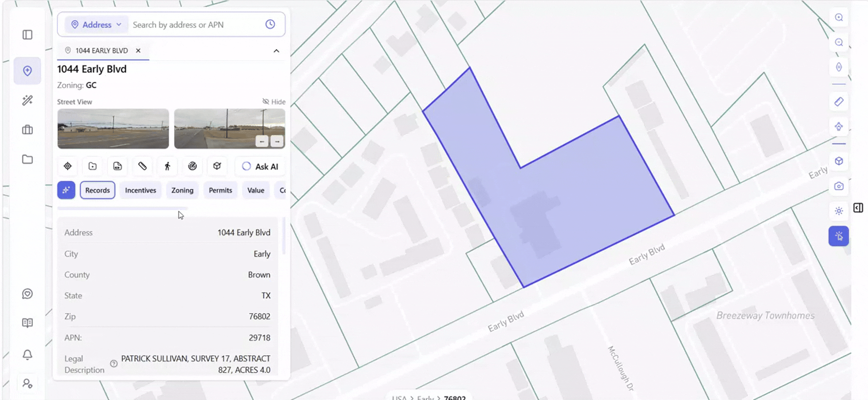This screenshot has height=400, width=868.
Task: Zoom in on the map
Action: [839, 17]
